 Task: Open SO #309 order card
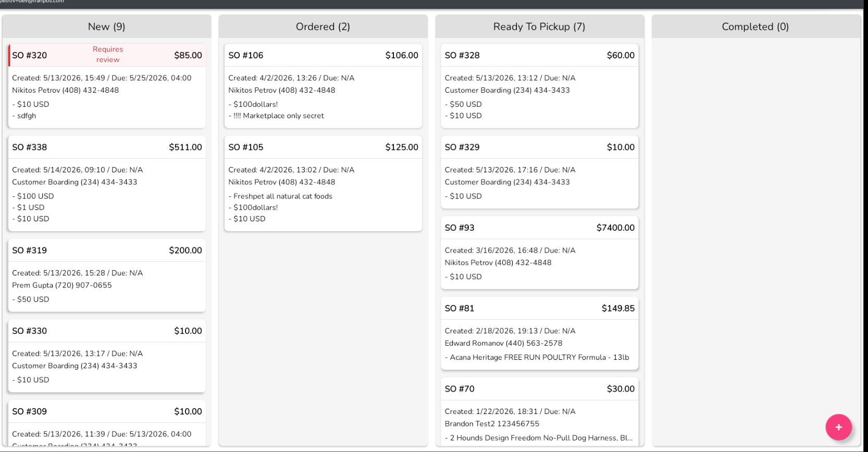107,423
